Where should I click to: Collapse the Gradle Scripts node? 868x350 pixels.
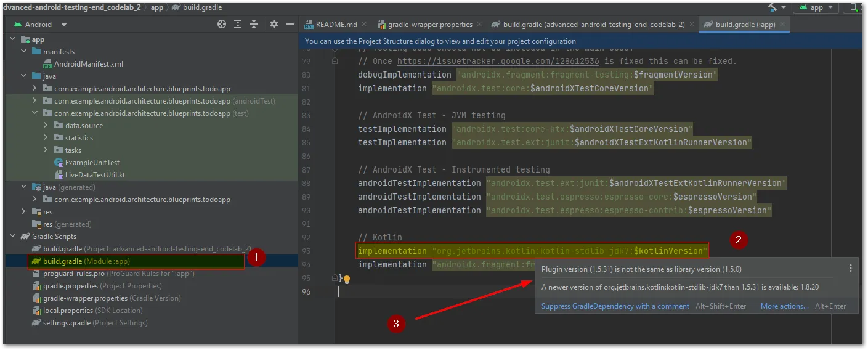pos(13,236)
